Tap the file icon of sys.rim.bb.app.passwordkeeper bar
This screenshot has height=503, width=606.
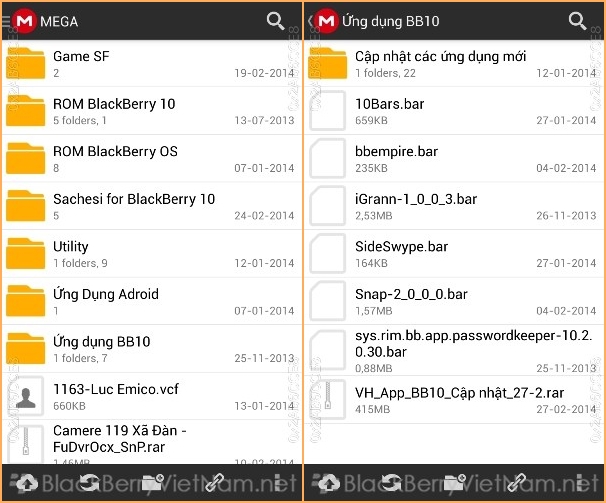pyautogui.click(x=328, y=350)
